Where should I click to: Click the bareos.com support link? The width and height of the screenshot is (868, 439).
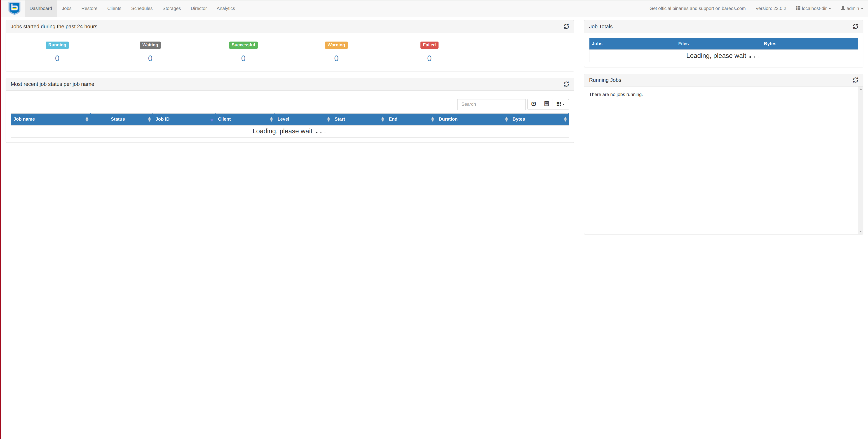[697, 8]
